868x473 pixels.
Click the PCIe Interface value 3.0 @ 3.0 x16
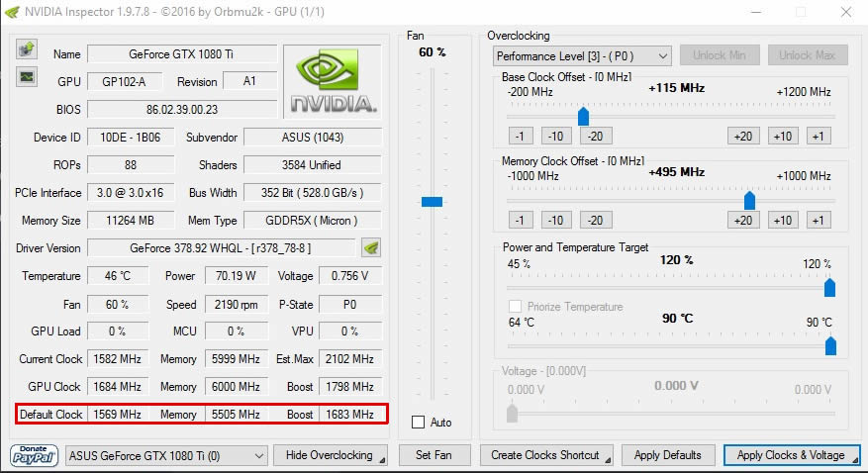131,193
